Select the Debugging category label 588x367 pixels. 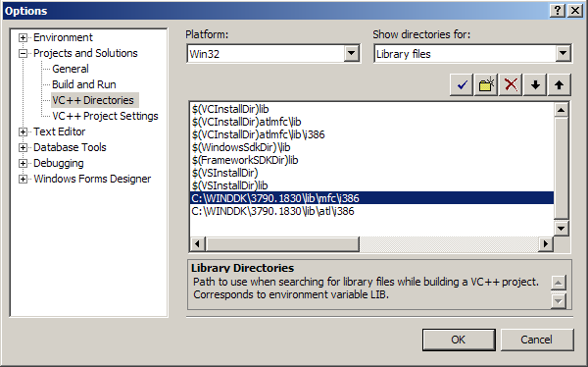click(59, 164)
